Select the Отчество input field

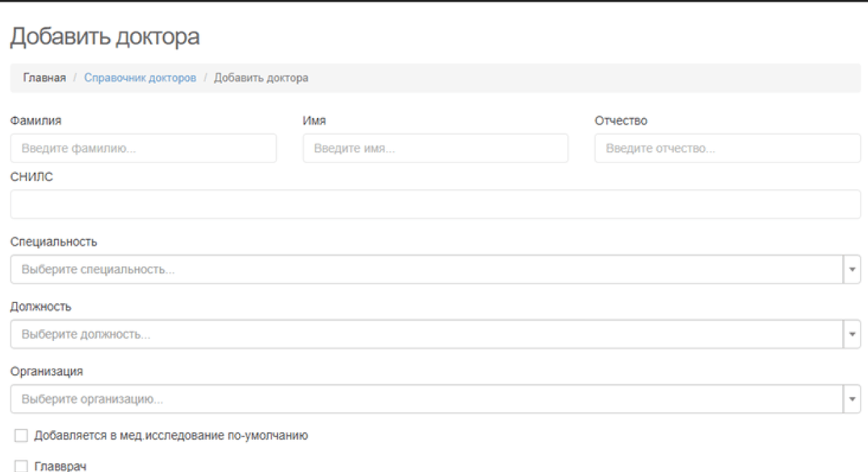click(728, 149)
